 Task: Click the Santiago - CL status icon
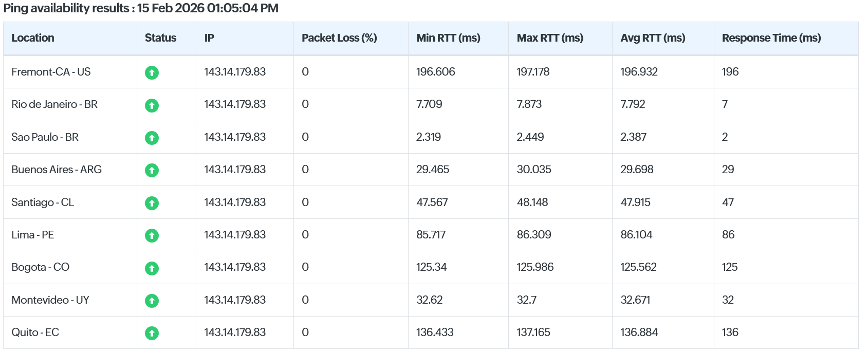152,203
